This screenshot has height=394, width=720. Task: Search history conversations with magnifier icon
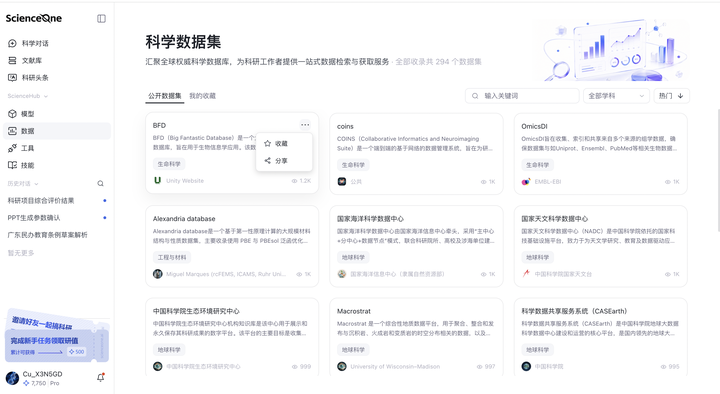tap(101, 184)
